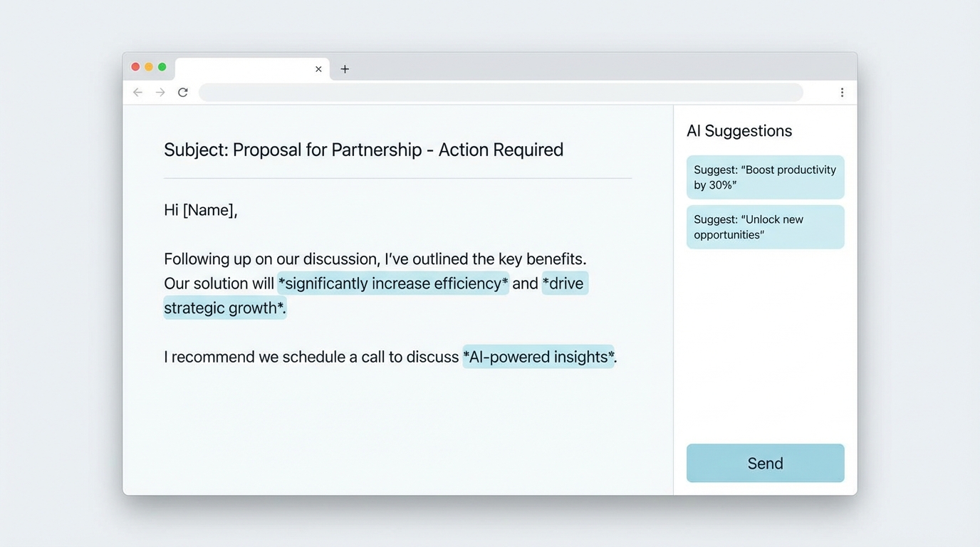This screenshot has height=547, width=980.
Task: Choose the "Unlock new opportunities" suggestion
Action: click(765, 227)
